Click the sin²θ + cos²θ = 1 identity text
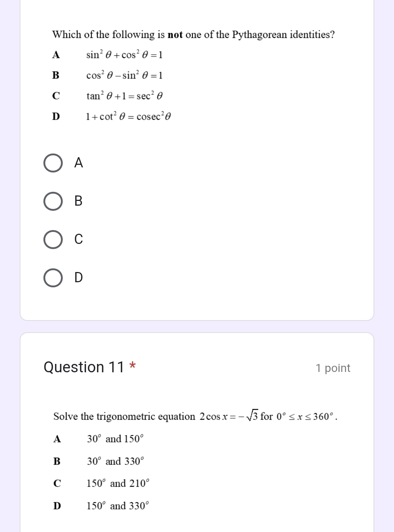This screenshot has width=394, height=532. tap(124, 55)
